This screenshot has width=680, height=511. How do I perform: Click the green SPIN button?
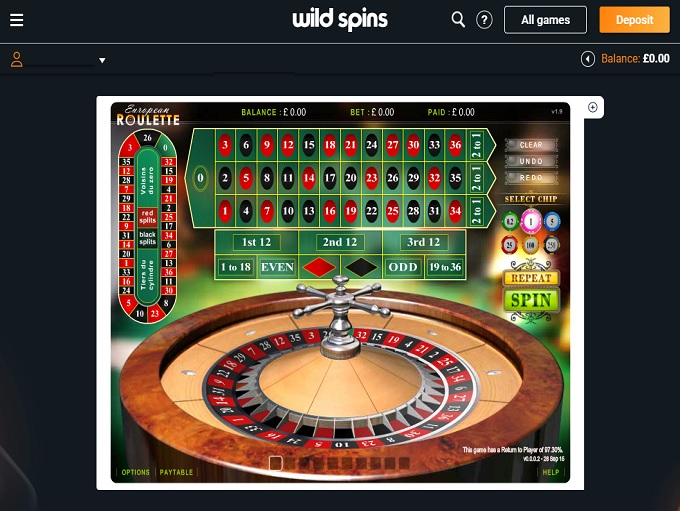[531, 300]
